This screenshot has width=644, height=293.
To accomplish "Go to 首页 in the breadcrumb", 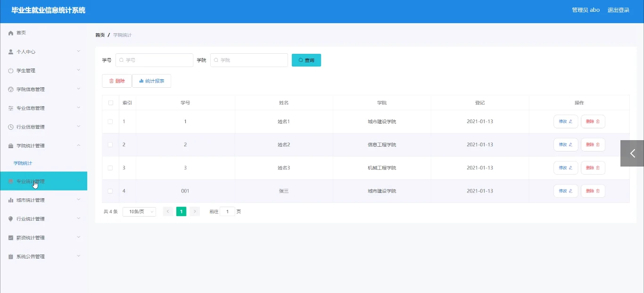I will click(100, 35).
